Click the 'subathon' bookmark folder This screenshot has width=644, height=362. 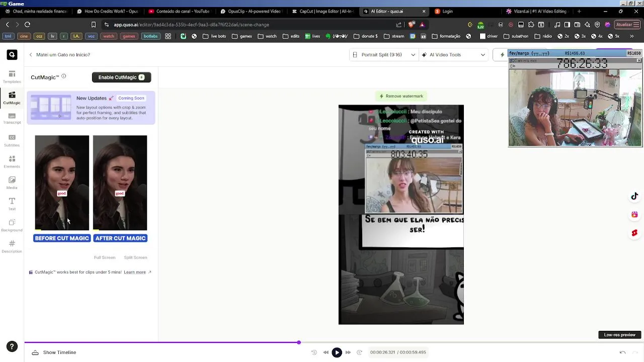[x=516, y=36]
